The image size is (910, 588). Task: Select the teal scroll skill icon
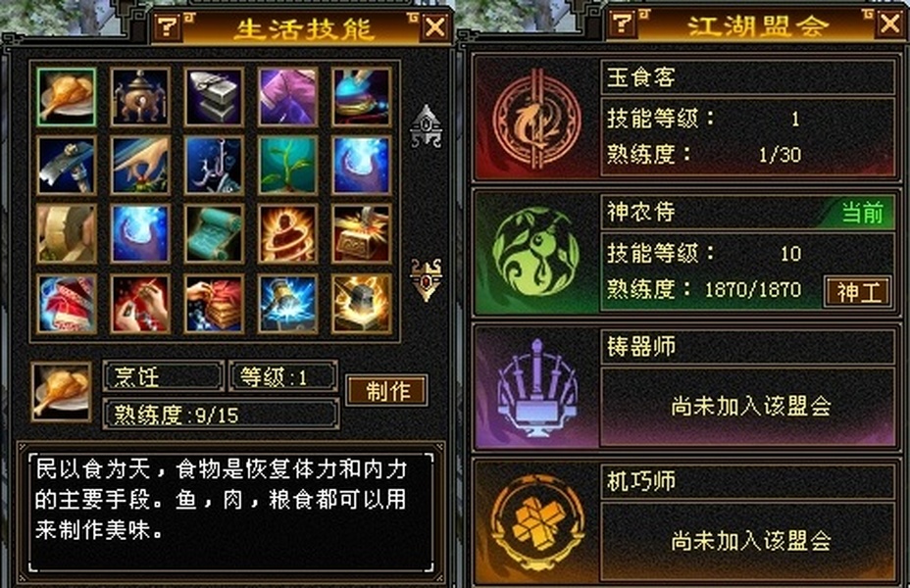pyautogui.click(x=214, y=233)
